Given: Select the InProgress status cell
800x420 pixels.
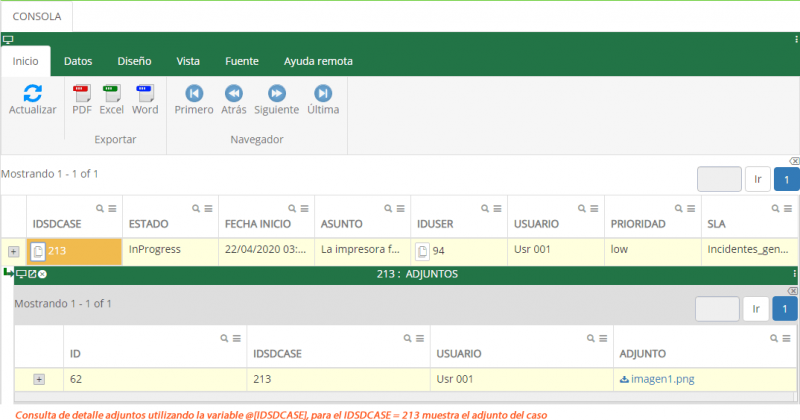Looking at the screenshot, I should pyautogui.click(x=170, y=251).
